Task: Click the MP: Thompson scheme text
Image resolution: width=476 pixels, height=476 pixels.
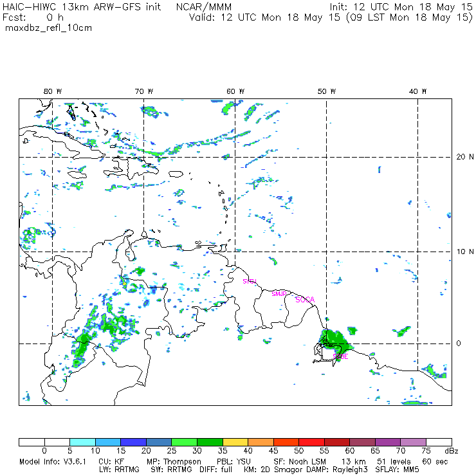Action: click(174, 462)
